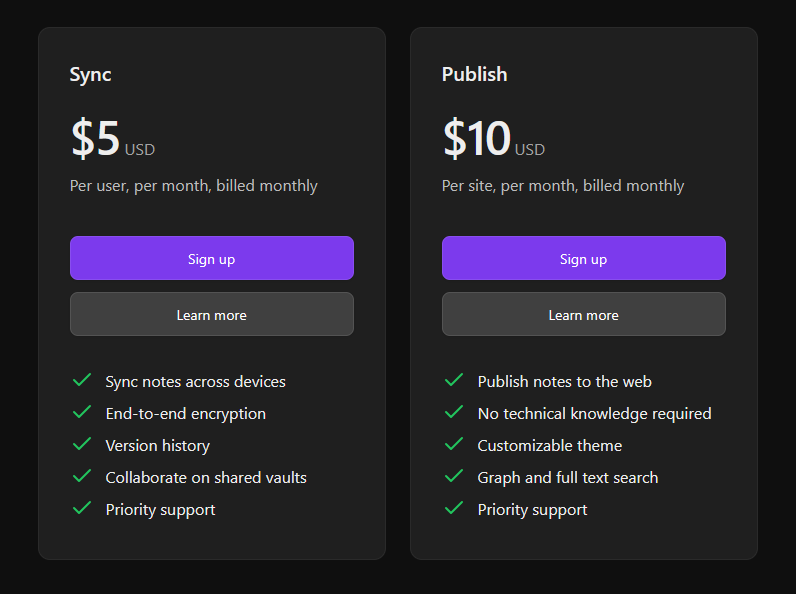Click the checkmark beside Publish notes to the web
This screenshot has width=796, height=594.
coord(454,380)
